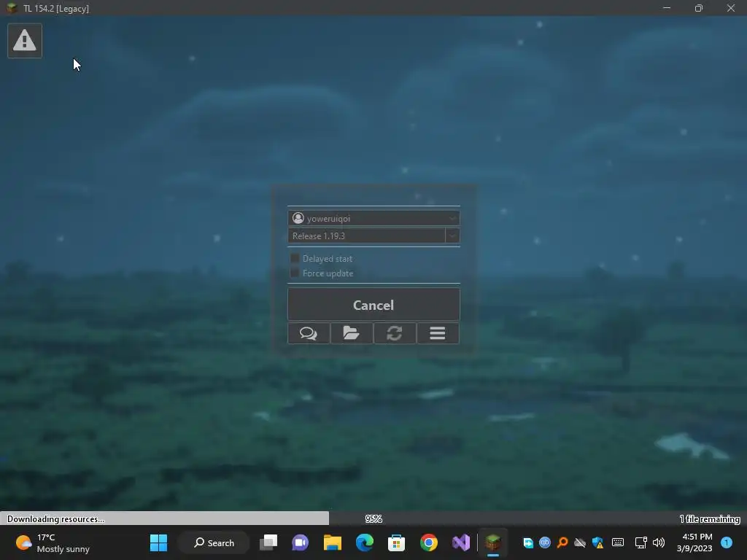Launch Microsoft Edge from the taskbar
Image resolution: width=747 pixels, height=560 pixels.
tap(365, 542)
